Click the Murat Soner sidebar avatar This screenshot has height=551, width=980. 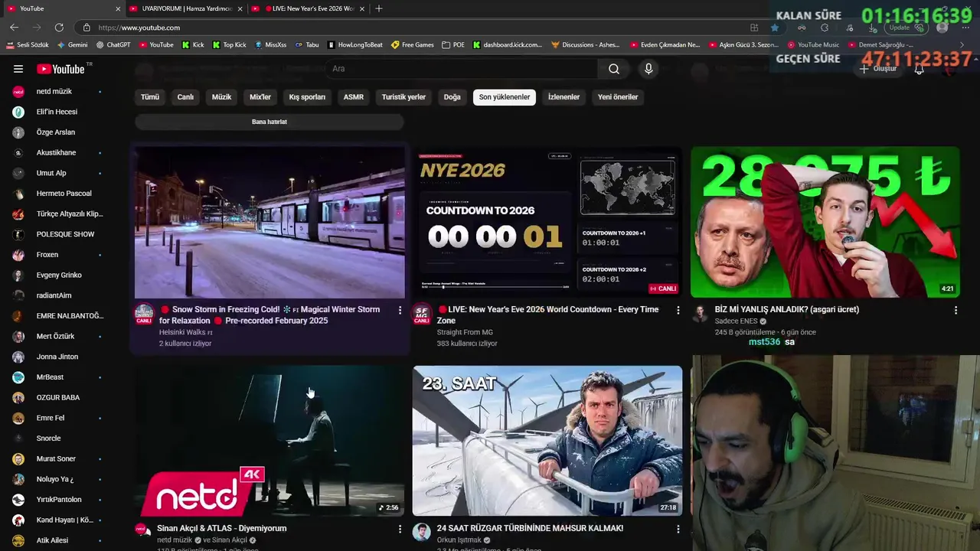[x=18, y=459]
